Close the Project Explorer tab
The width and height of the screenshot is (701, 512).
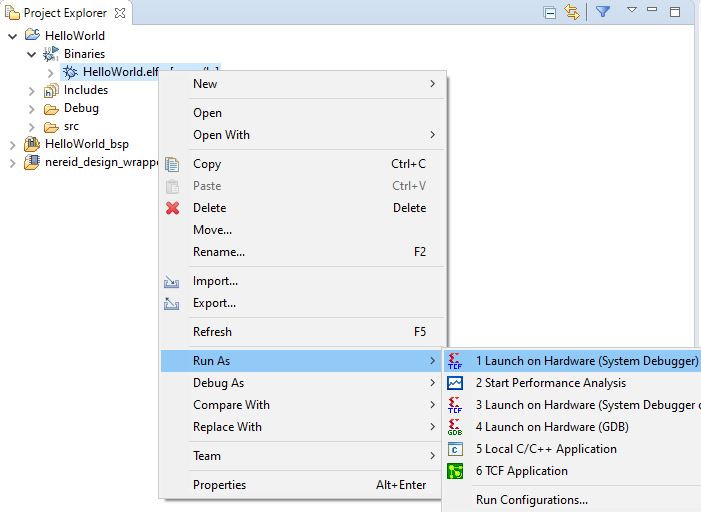click(120, 13)
